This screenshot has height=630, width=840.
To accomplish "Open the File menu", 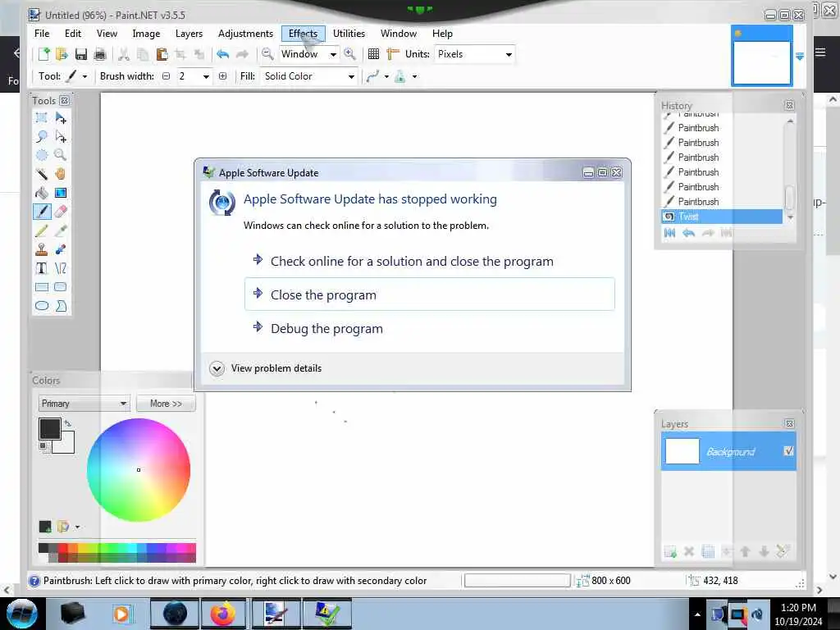I will click(42, 34).
